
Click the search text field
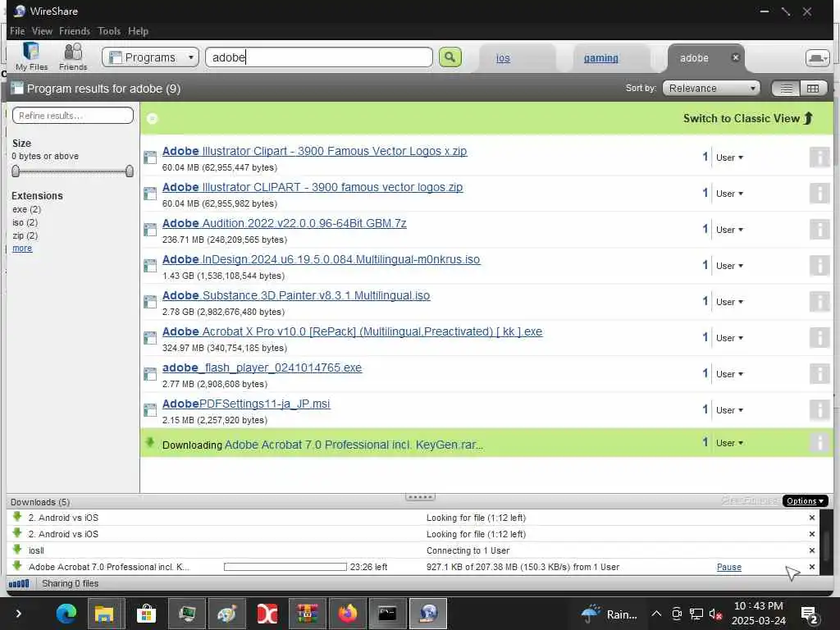coord(319,57)
